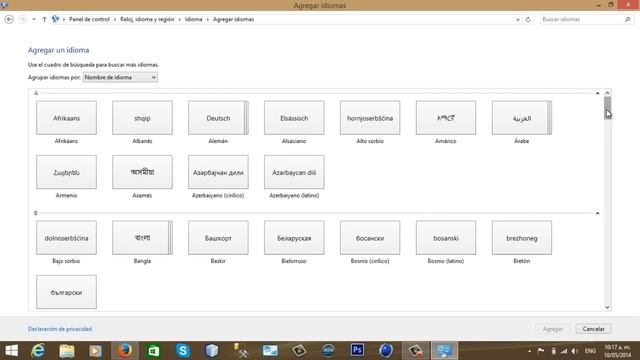The image size is (640, 360).
Task: Open Reloj, idioma y región breadcrumb
Action: [x=147, y=19]
